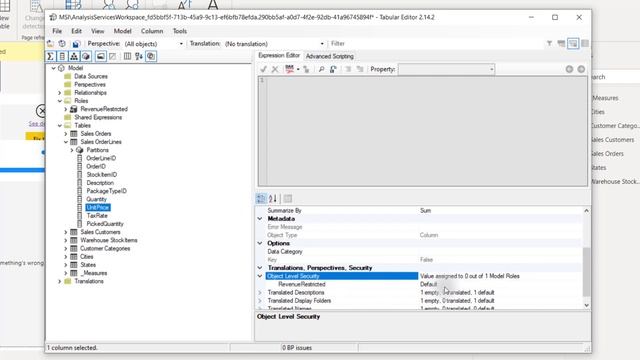Image resolution: width=640 pixels, height=360 pixels.
Task: Switch to the Expression Editor tab
Action: [279, 56]
